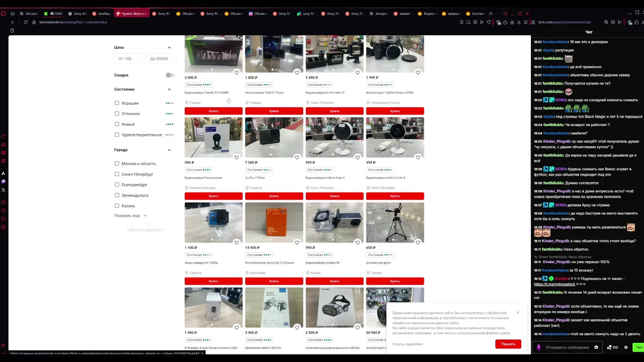Accept cookies with Принять button

pyautogui.click(x=508, y=344)
